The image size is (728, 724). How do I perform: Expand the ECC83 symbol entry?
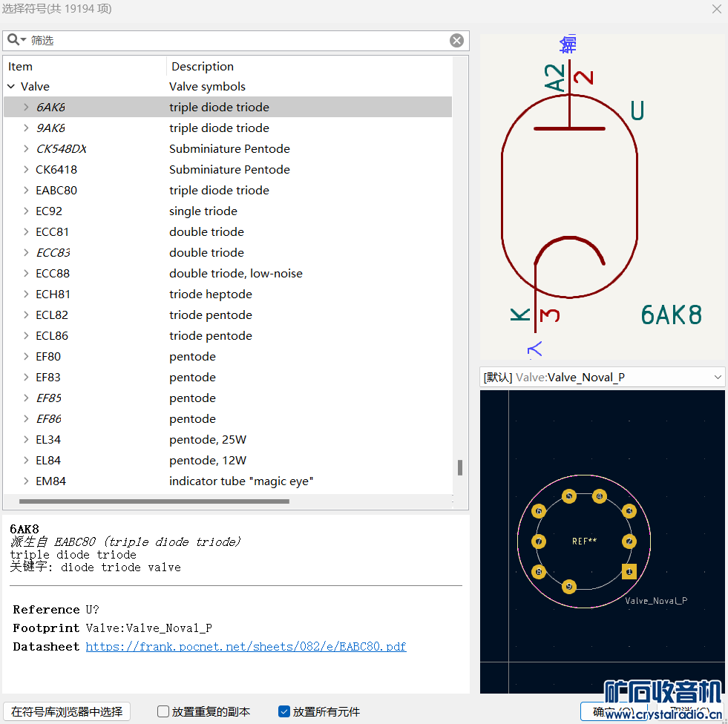tap(26, 252)
